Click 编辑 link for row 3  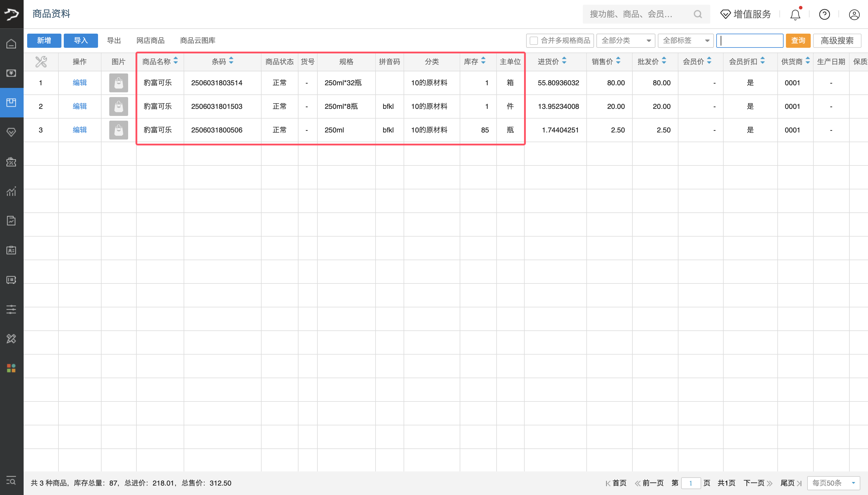click(x=80, y=130)
